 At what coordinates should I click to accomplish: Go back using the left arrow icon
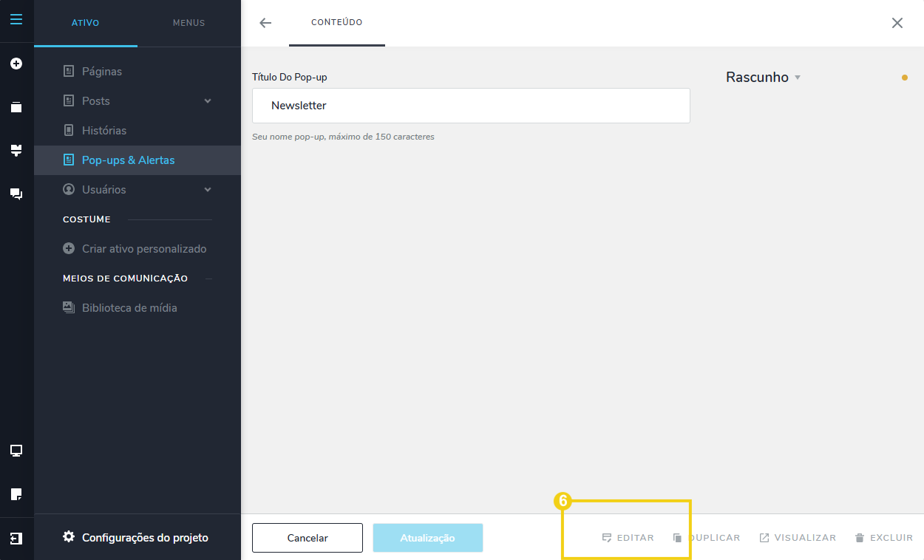click(265, 23)
